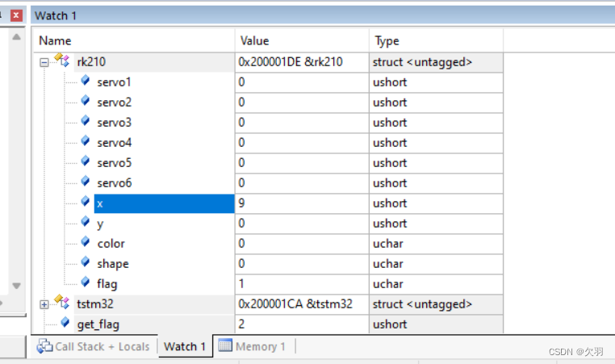The height and width of the screenshot is (364, 615).
Task: Click the servo6 member icon
Action: tap(86, 182)
